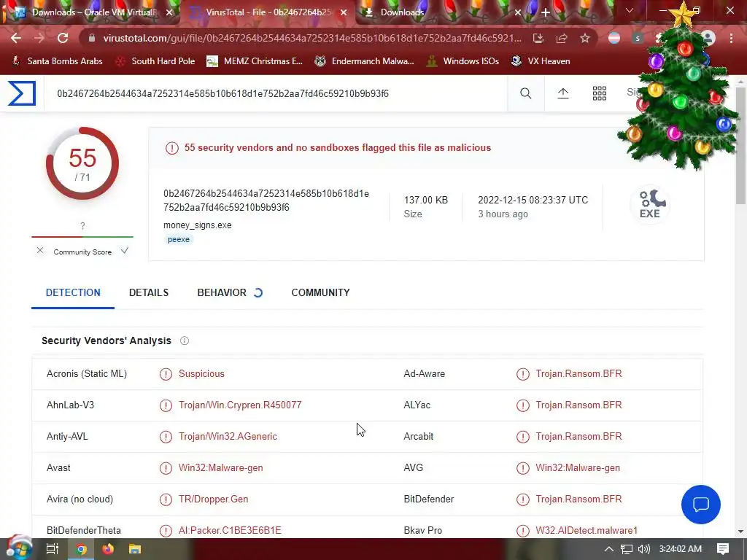Click alert icon beside Acronis Suspicious result
747x560 pixels.
[166, 374]
